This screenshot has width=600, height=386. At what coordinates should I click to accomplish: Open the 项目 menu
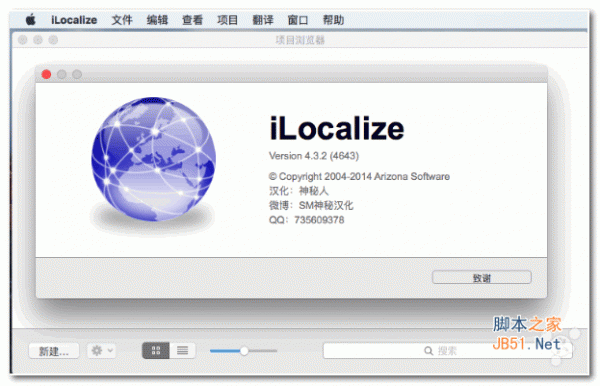(228, 20)
